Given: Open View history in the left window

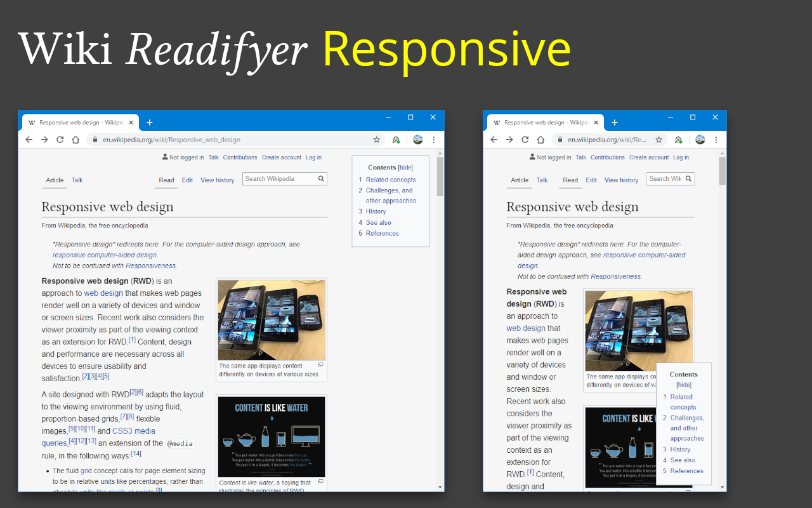Looking at the screenshot, I should click(x=218, y=180).
